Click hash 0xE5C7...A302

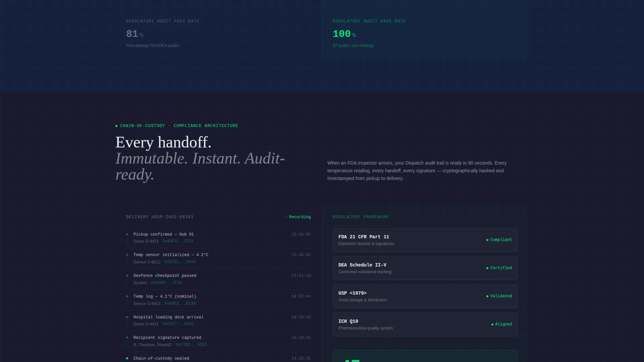click(x=178, y=324)
